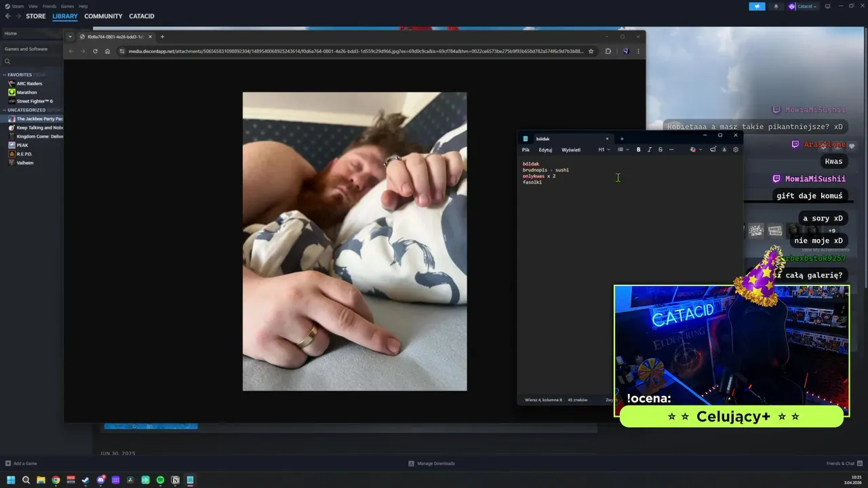Viewport: 868px width, 488px height.
Task: Add a new tab in Notepad
Action: pyautogui.click(x=622, y=139)
